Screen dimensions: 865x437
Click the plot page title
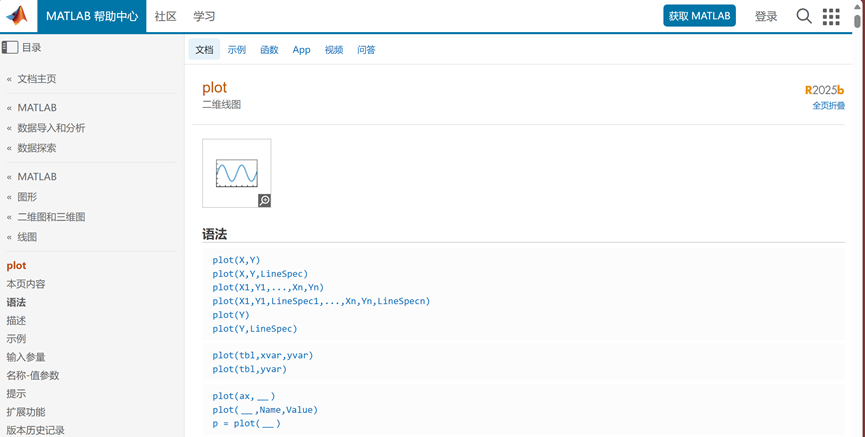[x=215, y=88]
